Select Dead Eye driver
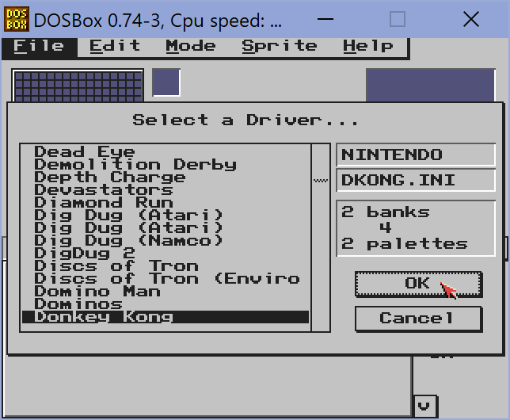510x420 pixels. click(x=166, y=151)
